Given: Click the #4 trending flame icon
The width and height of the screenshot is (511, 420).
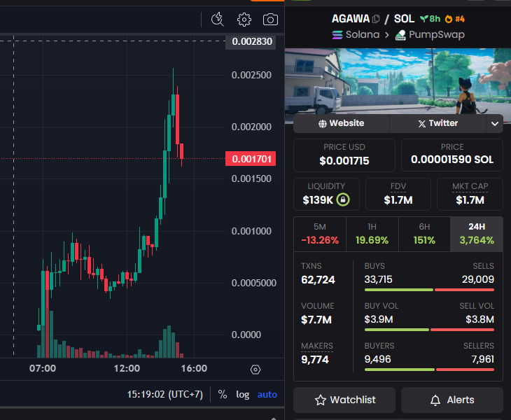Looking at the screenshot, I should [449, 19].
